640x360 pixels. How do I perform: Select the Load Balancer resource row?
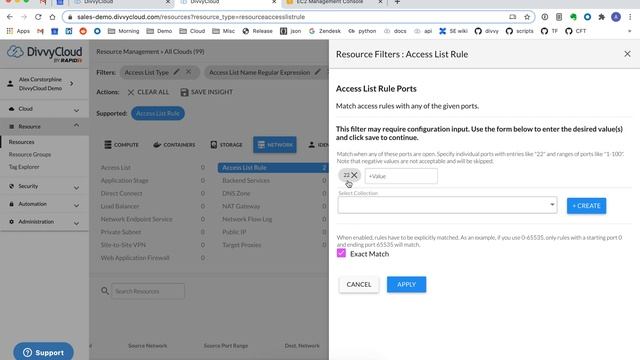click(x=153, y=207)
